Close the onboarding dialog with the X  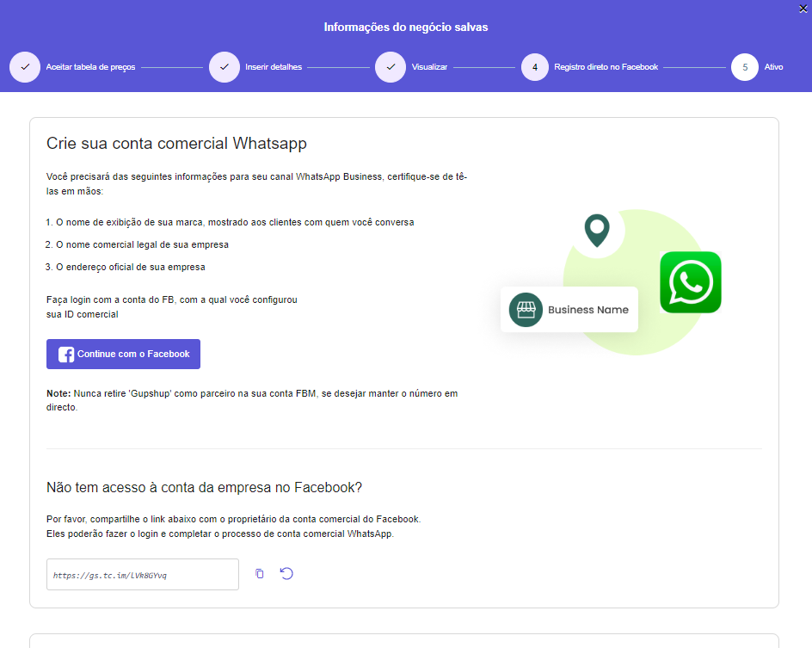click(x=803, y=9)
